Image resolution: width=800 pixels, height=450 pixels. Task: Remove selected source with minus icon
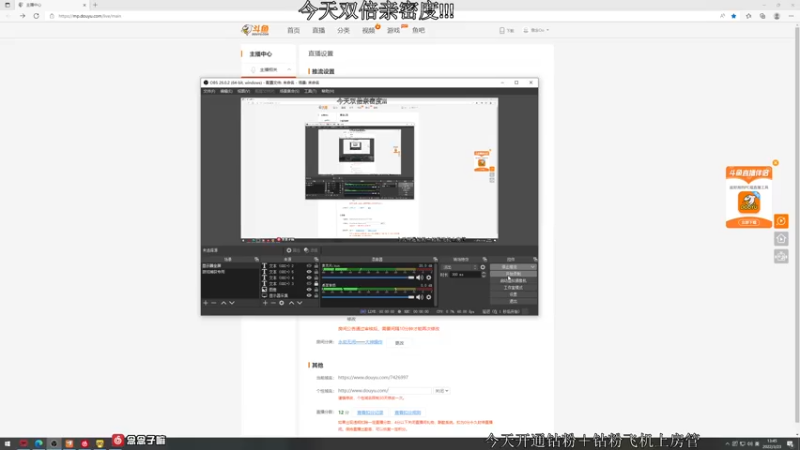[x=273, y=303]
